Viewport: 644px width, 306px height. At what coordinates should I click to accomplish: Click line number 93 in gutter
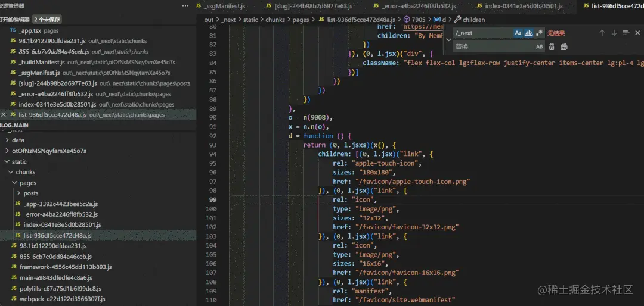212,146
